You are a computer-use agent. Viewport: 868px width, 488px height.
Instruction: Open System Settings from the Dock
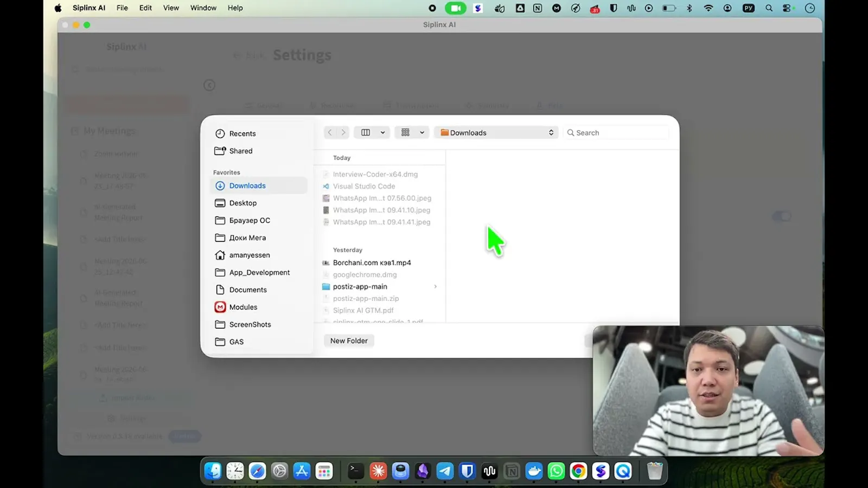pyautogui.click(x=279, y=471)
